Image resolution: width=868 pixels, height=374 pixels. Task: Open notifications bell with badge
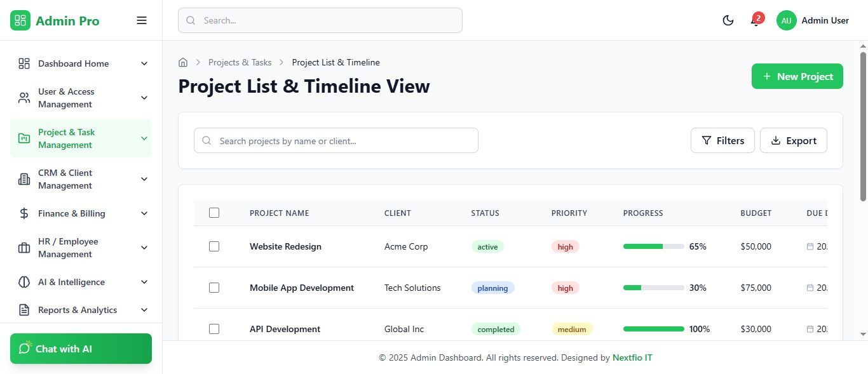(755, 21)
